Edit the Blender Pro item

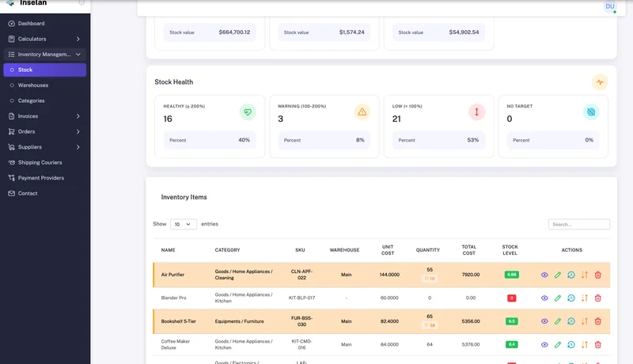[558, 298]
